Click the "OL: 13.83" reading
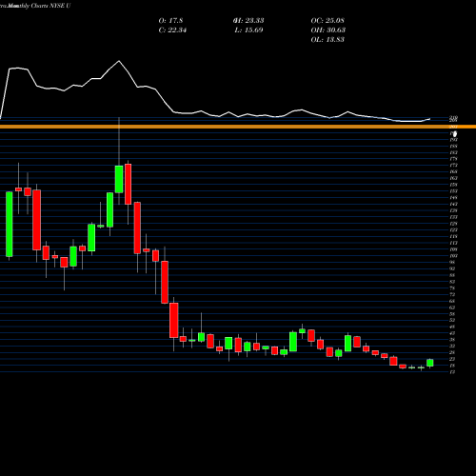Viewport: 476px width, 476px height. [x=327, y=40]
